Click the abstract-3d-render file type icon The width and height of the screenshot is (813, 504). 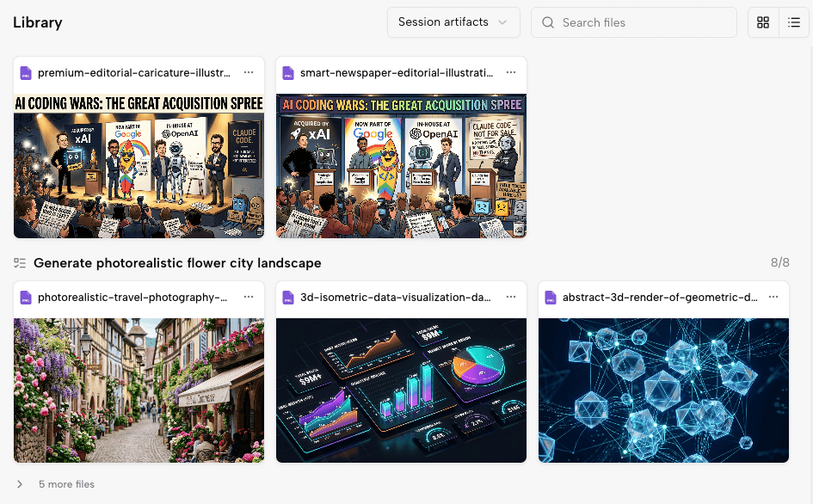tap(551, 298)
